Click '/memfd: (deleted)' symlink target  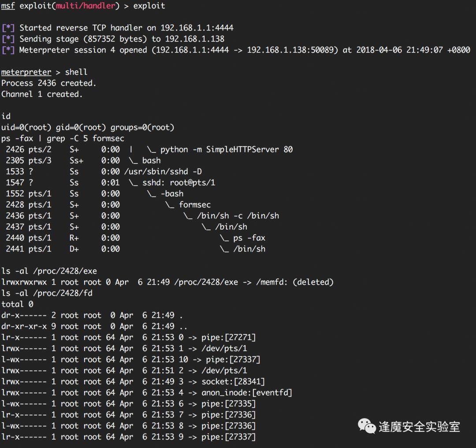pos(295,282)
